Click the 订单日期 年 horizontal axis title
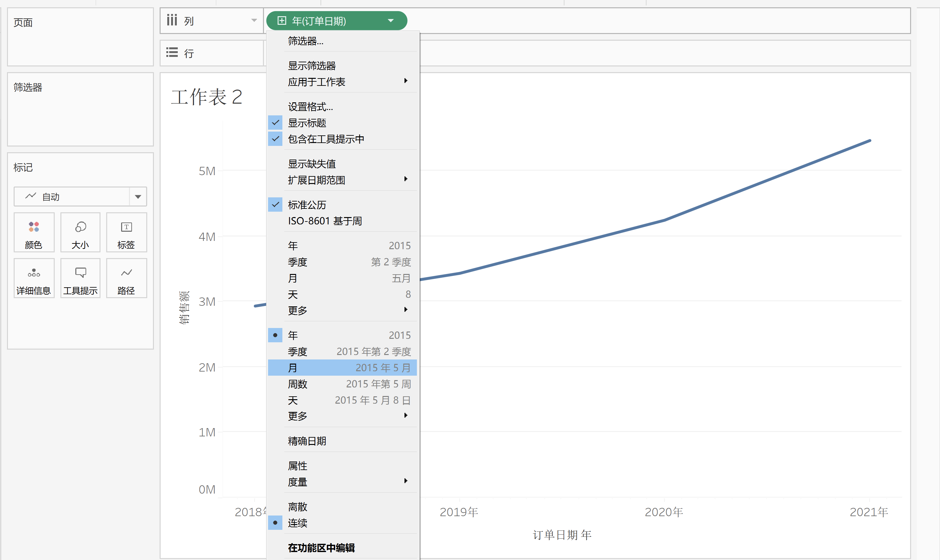 (562, 535)
